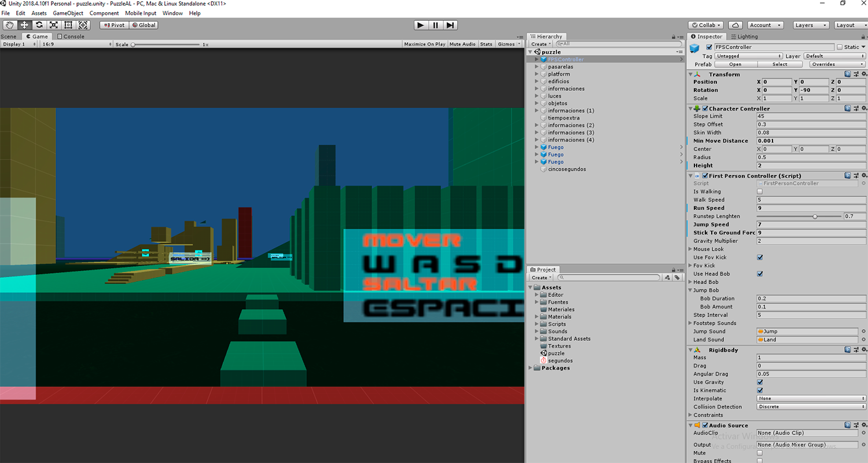Screen dimensions: 868x463
Task: Open the cloud services icon
Action: click(x=735, y=25)
